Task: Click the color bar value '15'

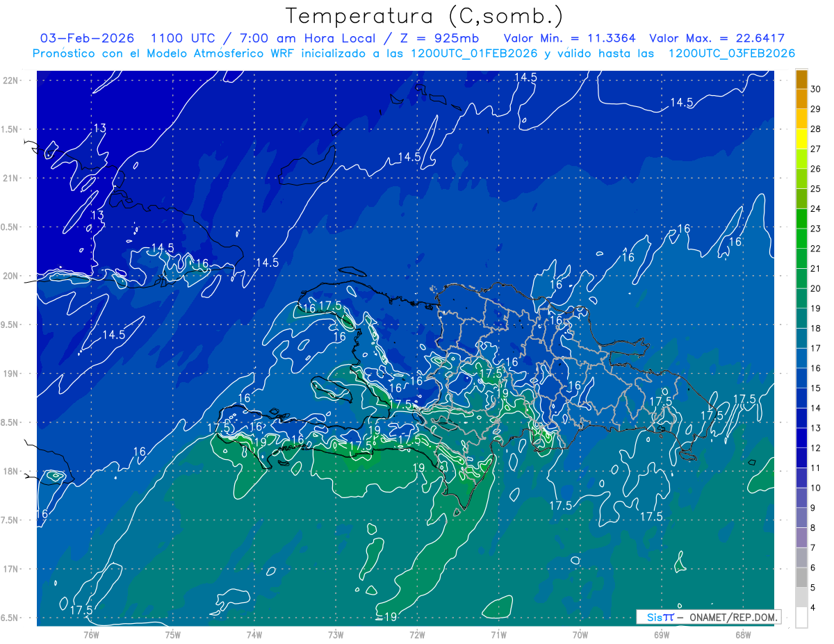Action: [816, 388]
